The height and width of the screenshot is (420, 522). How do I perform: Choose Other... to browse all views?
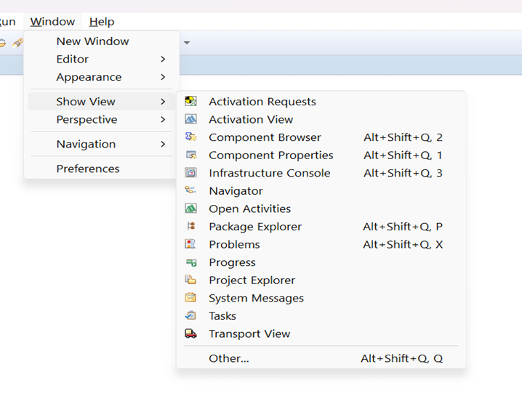(321, 358)
